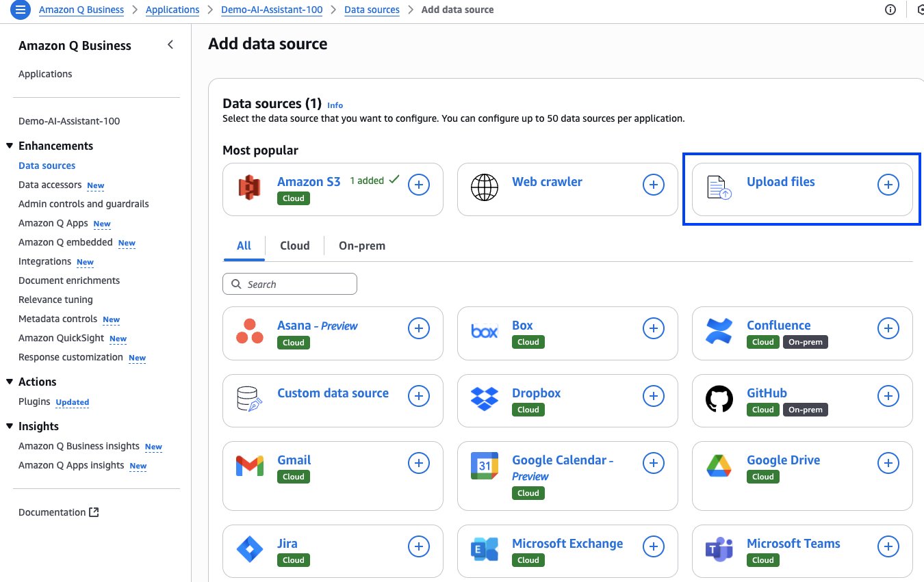
Task: Add the Asana data source plus
Action: (x=419, y=328)
